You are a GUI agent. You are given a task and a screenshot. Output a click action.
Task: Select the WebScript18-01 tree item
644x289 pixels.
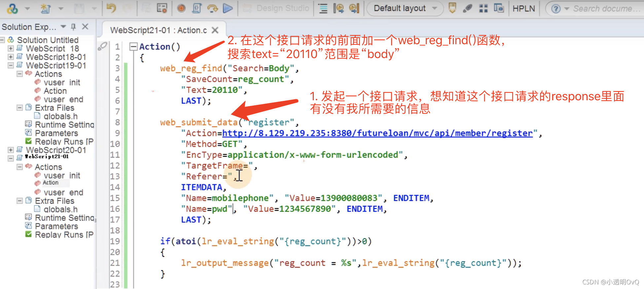56,57
